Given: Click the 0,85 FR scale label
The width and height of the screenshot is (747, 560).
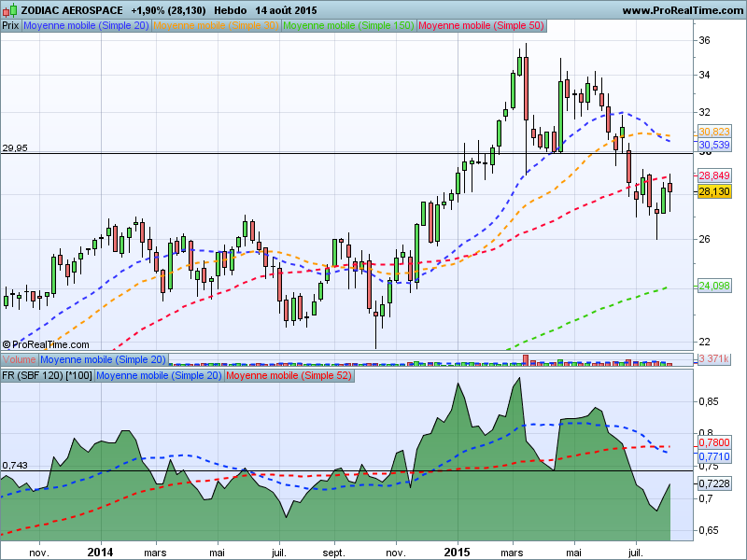Looking at the screenshot, I should pyautogui.click(x=708, y=402).
